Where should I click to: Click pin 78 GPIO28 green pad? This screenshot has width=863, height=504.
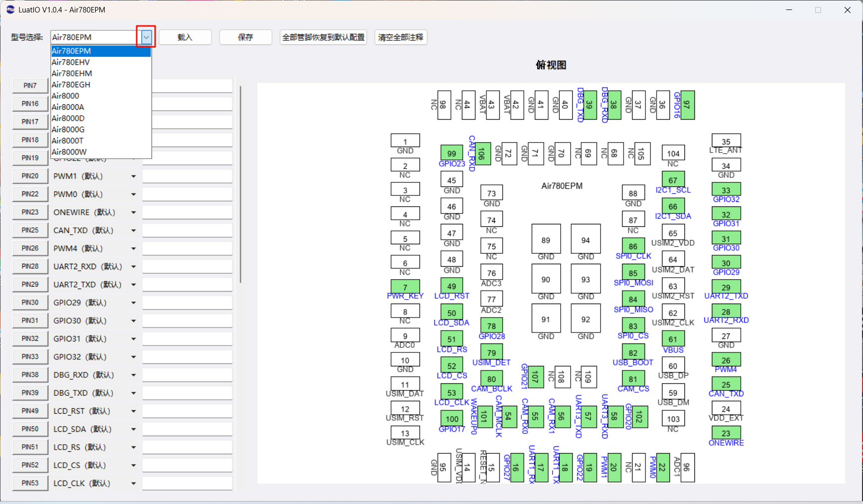coord(491,326)
